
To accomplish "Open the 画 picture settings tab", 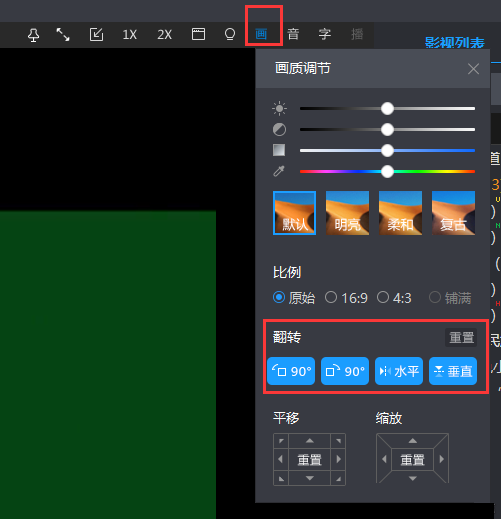I will 261,34.
